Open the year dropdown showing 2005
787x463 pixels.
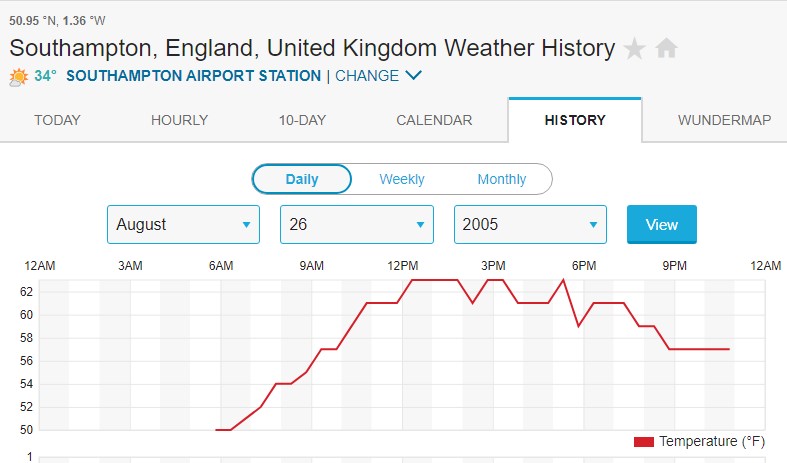(x=530, y=225)
